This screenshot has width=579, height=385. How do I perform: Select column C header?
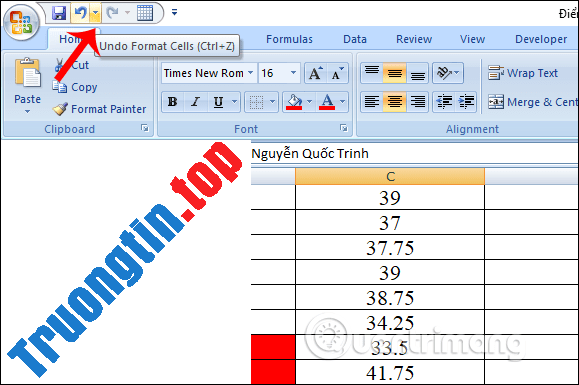tap(390, 176)
